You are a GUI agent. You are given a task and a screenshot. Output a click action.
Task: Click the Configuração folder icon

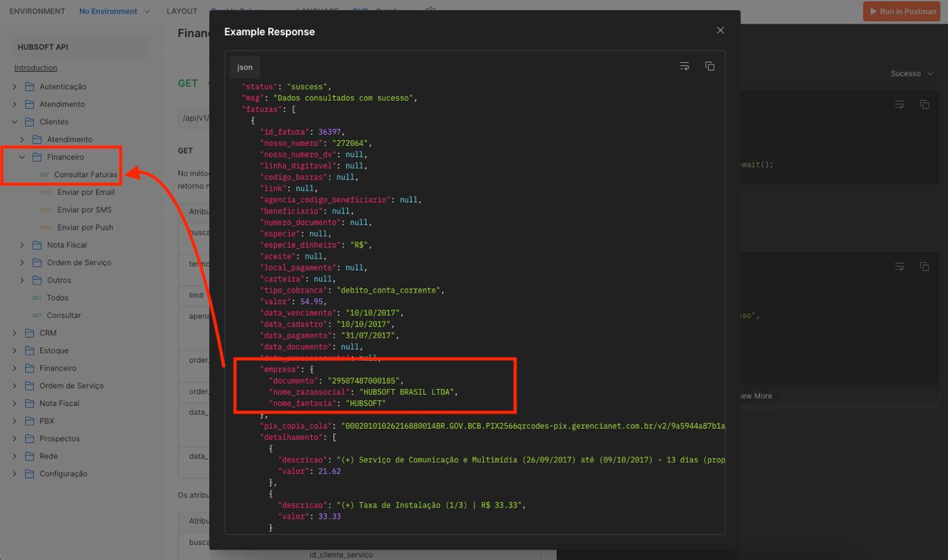coord(30,474)
